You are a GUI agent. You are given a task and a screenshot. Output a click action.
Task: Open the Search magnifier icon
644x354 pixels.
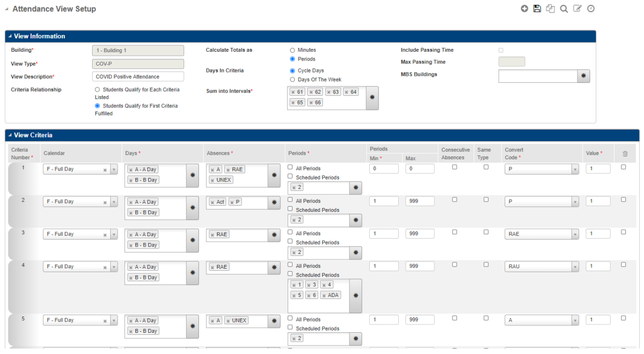pyautogui.click(x=564, y=8)
